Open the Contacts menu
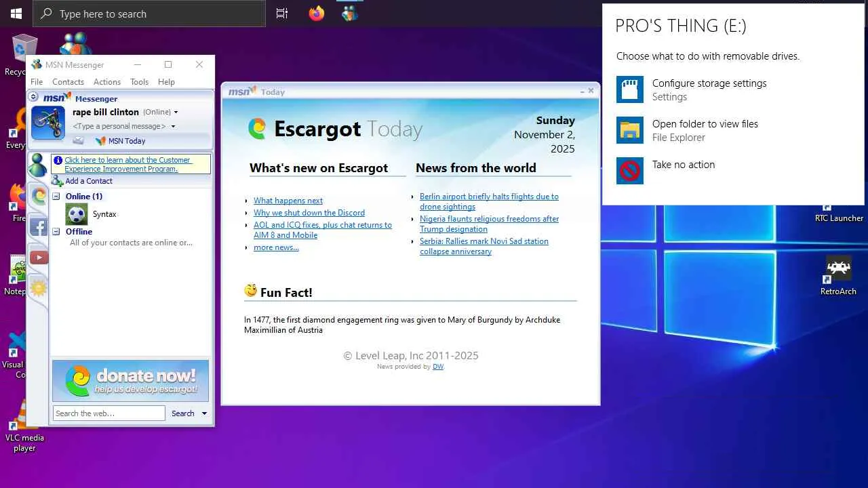 click(x=68, y=82)
